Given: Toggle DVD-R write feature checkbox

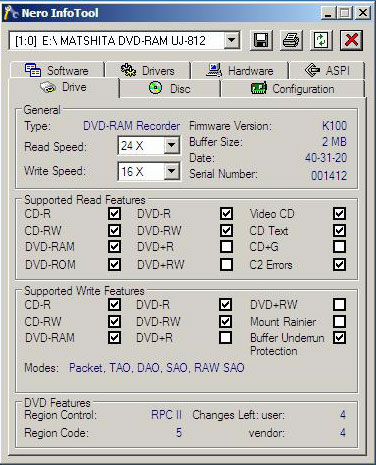Looking at the screenshot, I should (x=225, y=304).
